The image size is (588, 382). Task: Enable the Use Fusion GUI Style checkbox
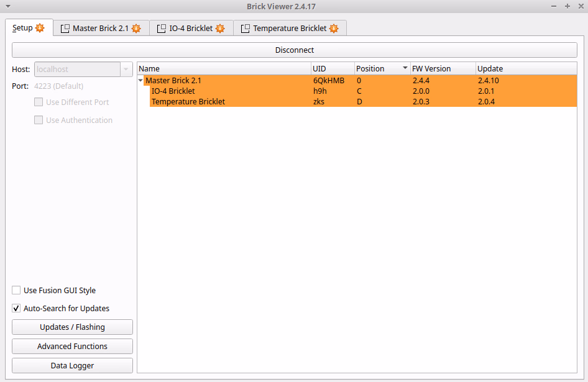click(17, 290)
